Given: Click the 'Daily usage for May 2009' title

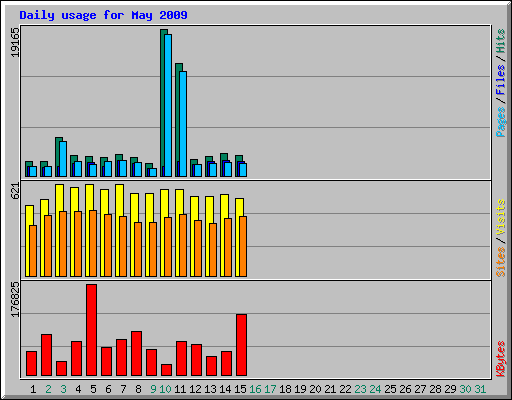Looking at the screenshot, I should click(x=103, y=15).
